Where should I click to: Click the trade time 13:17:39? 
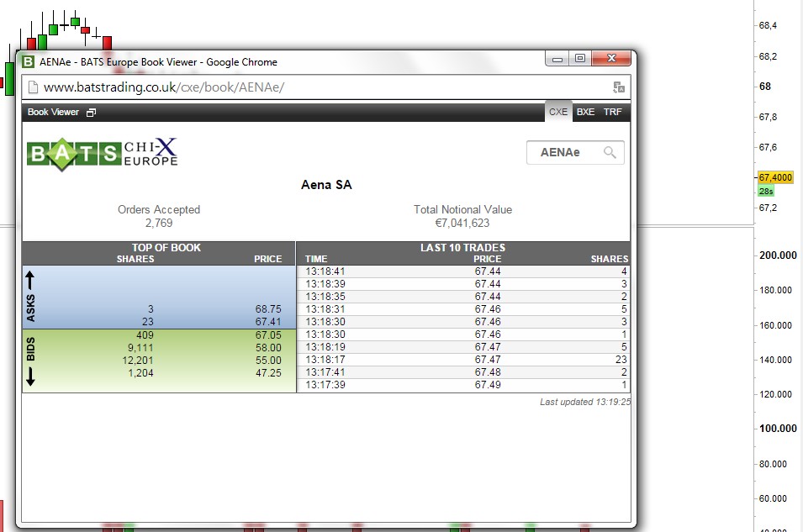[x=325, y=385]
